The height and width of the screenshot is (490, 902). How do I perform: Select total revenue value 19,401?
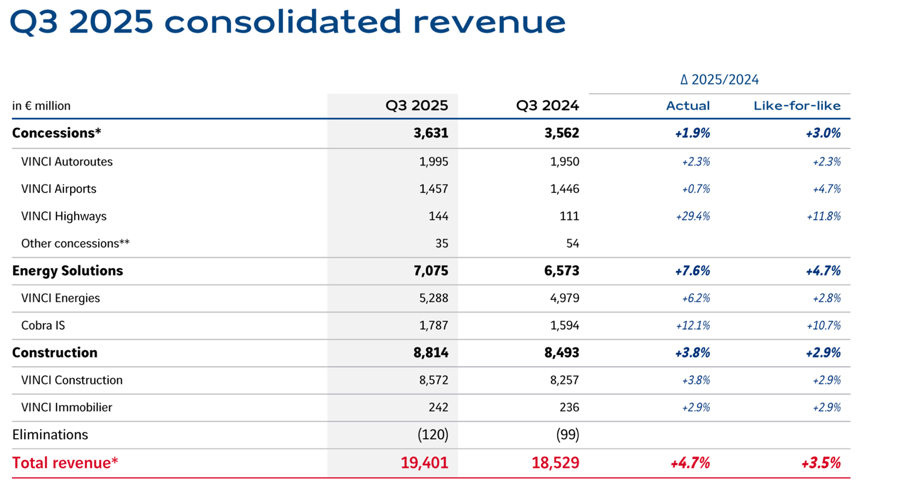click(425, 463)
